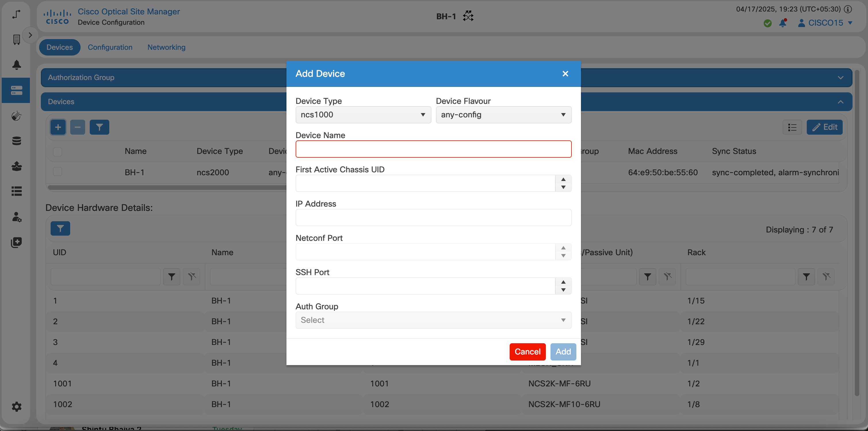Open the settings gear in sidebar
Viewport: 868px width, 431px height.
[16, 407]
